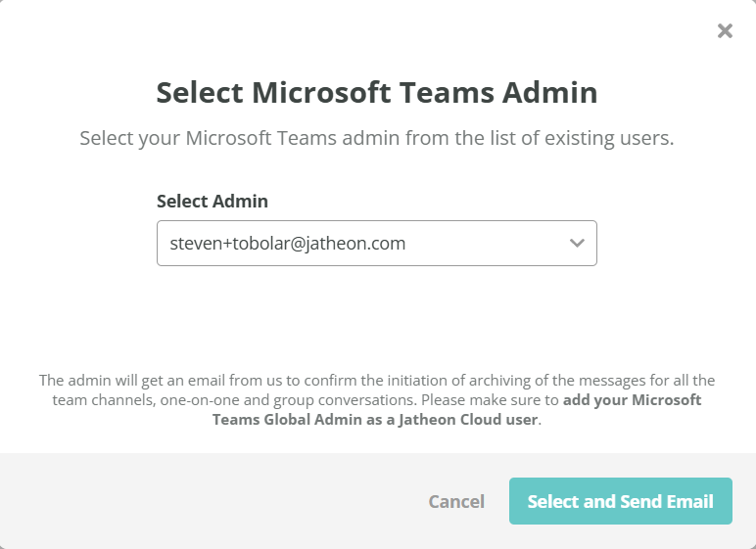Image resolution: width=756 pixels, height=549 pixels.
Task: Close the Select Microsoft Teams Admin dialog
Action: click(725, 31)
